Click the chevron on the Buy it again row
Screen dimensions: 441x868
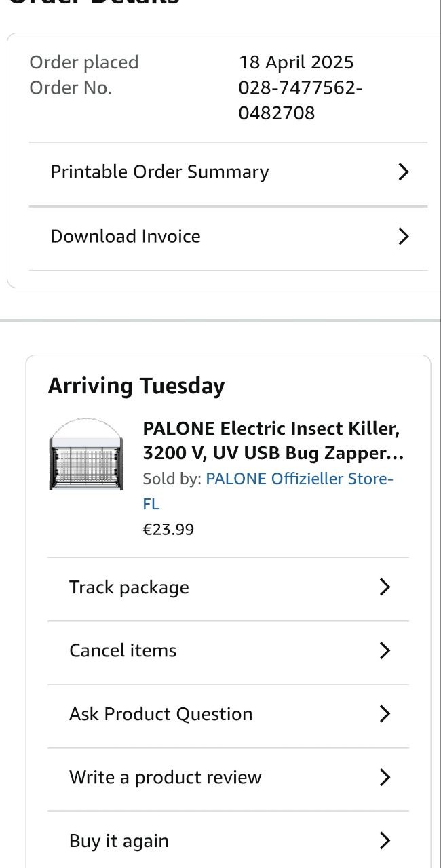pyautogui.click(x=385, y=841)
